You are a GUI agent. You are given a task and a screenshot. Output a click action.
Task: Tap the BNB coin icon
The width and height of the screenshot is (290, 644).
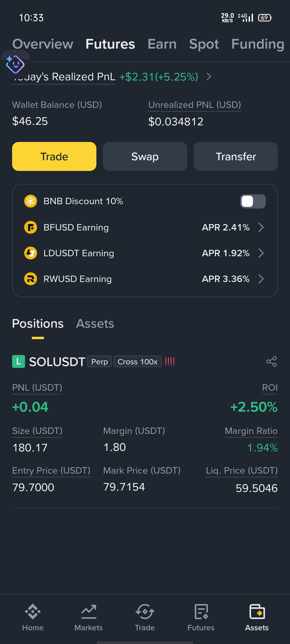click(31, 201)
